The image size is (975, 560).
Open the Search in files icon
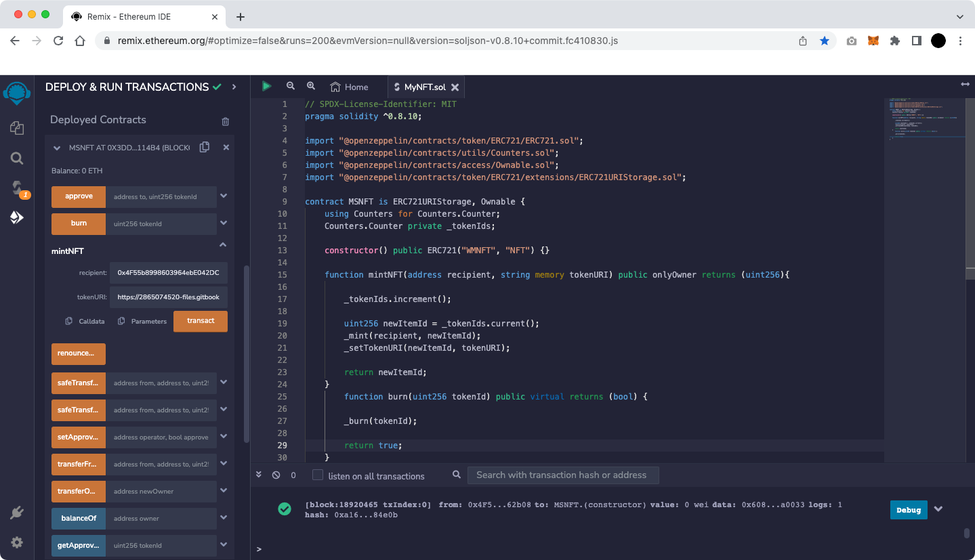pos(17,158)
